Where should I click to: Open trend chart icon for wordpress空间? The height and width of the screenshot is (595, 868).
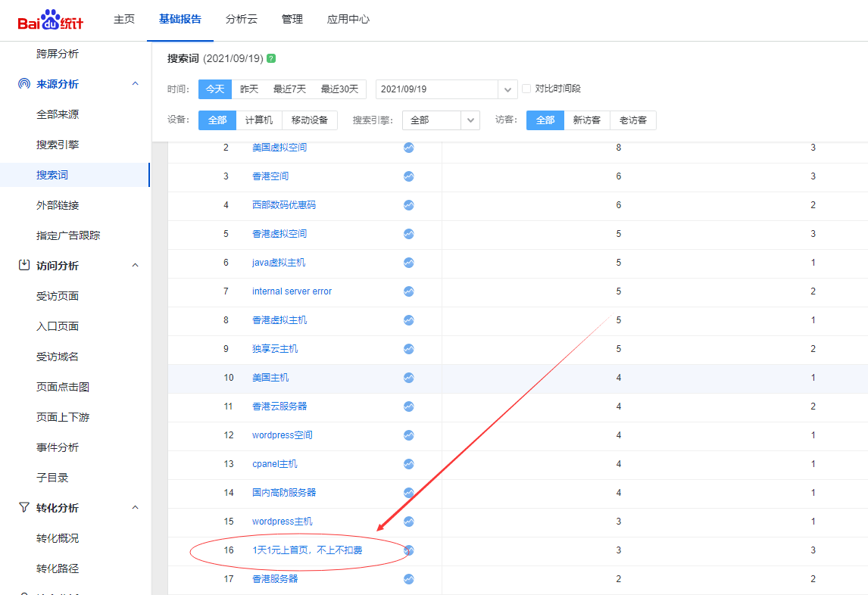[x=408, y=435]
